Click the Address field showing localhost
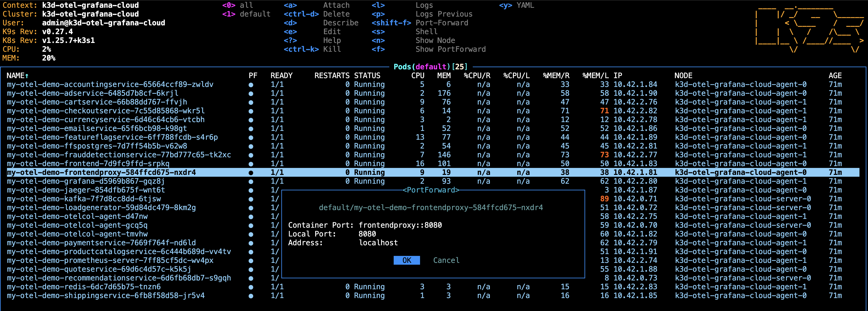This screenshot has width=868, height=311. click(x=378, y=242)
